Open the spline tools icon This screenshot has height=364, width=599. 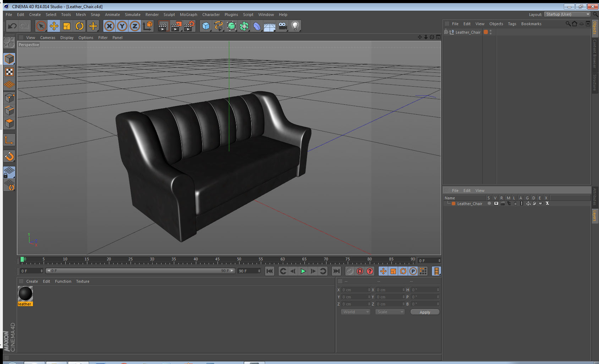tap(219, 26)
